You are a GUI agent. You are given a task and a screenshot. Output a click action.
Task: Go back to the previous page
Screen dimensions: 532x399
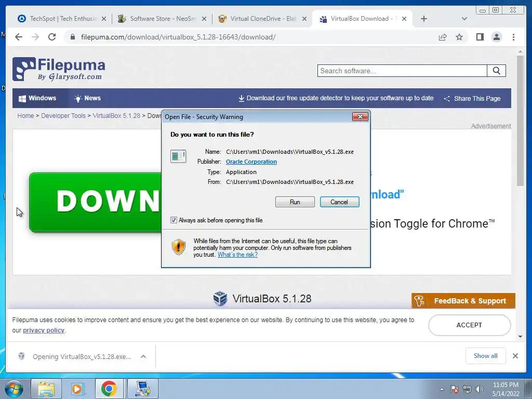(x=19, y=37)
